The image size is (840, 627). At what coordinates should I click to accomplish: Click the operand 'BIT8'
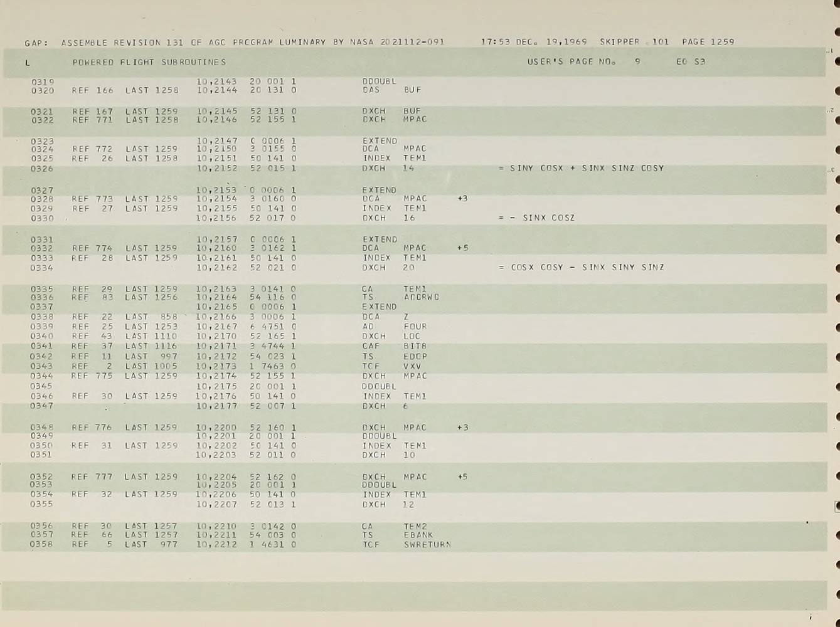[x=415, y=346]
